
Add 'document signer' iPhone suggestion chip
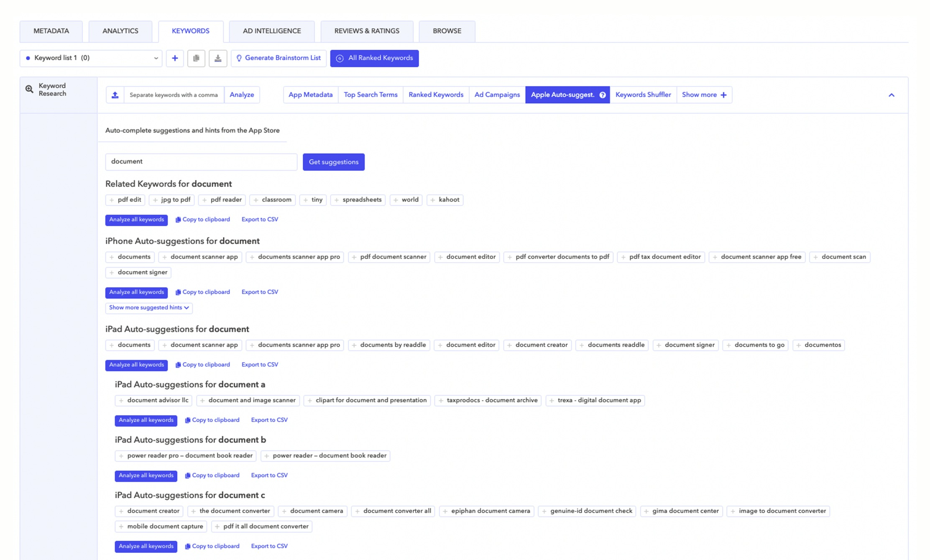point(138,272)
